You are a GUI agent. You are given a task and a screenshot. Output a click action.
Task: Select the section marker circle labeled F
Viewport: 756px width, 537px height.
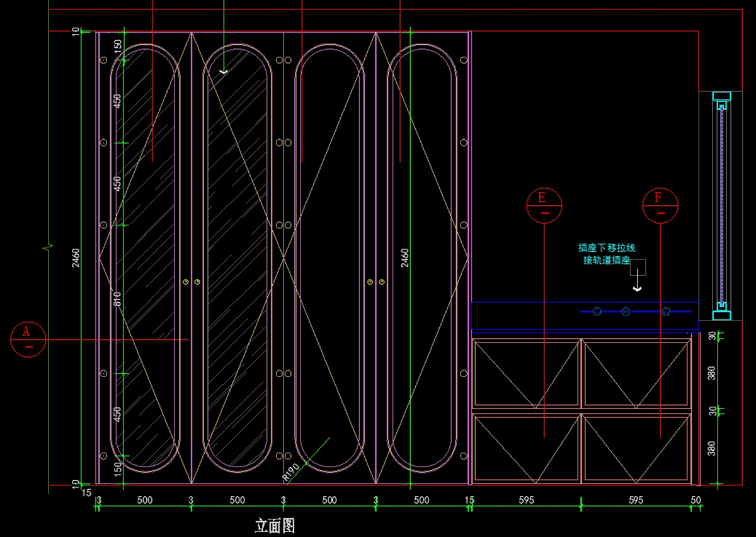coord(660,205)
